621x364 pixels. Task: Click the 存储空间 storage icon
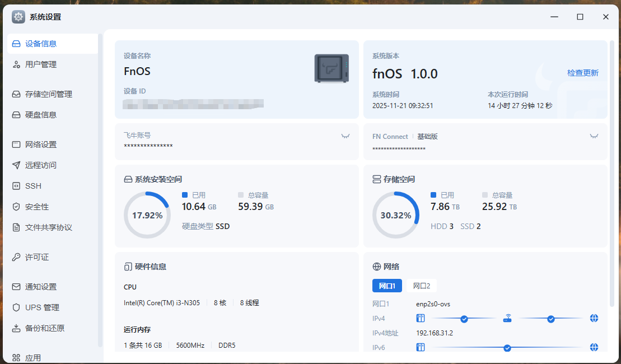(377, 179)
